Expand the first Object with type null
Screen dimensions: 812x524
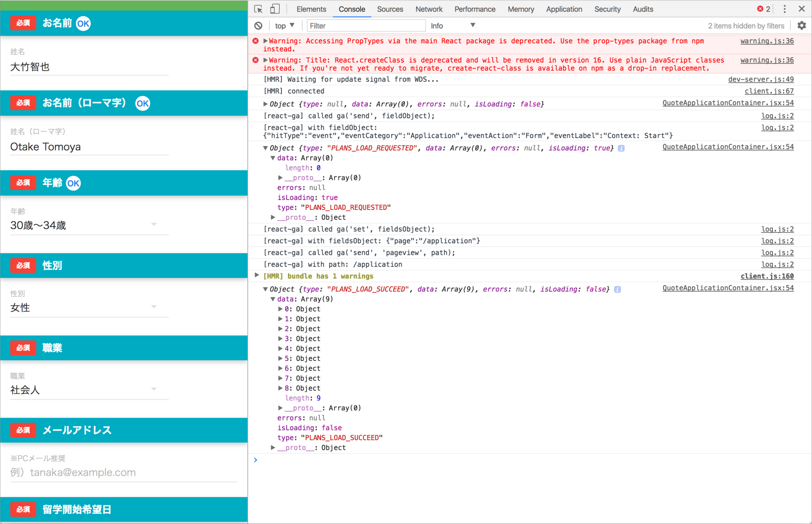tap(266, 104)
